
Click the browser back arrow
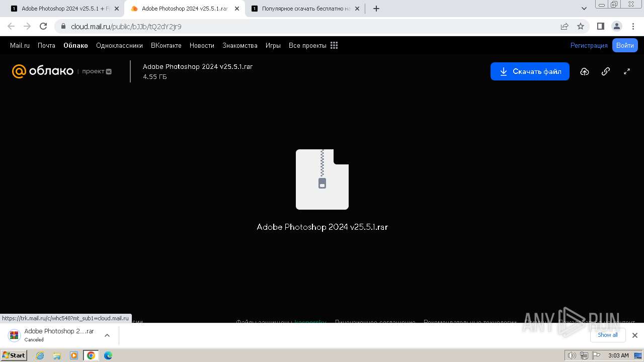point(11,26)
